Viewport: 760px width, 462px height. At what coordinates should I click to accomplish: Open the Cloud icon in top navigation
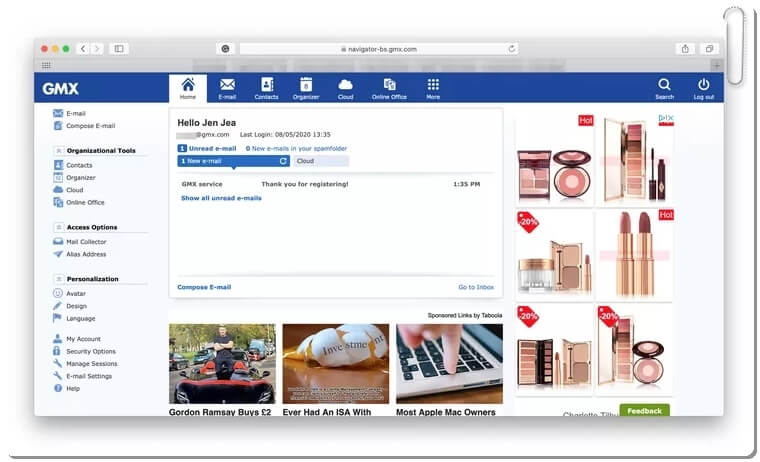click(345, 88)
